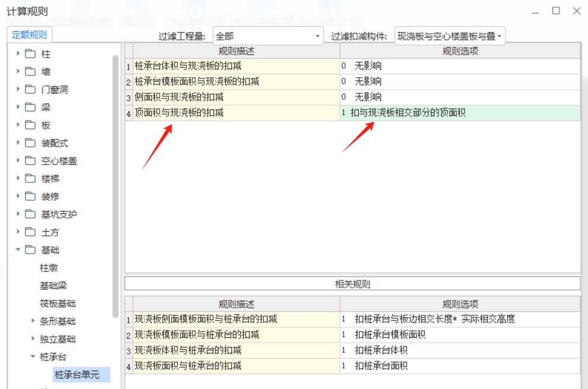The width and height of the screenshot is (588, 389).
Task: Select the 门窗洞 tree label
Action: pyautogui.click(x=55, y=89)
